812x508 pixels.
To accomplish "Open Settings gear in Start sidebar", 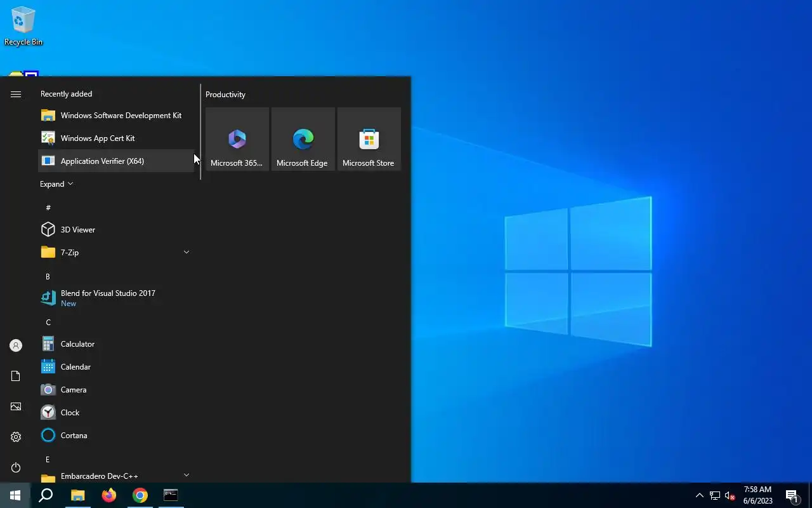I will pyautogui.click(x=16, y=437).
